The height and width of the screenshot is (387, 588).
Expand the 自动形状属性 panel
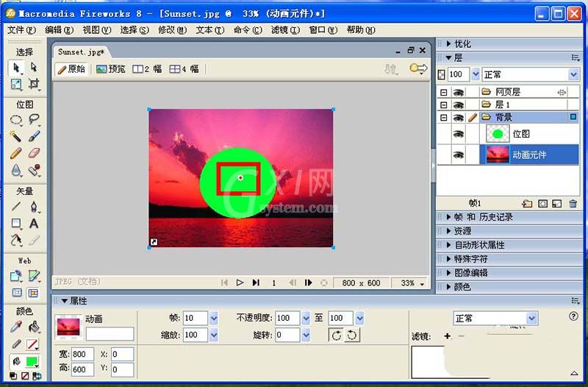(448, 245)
